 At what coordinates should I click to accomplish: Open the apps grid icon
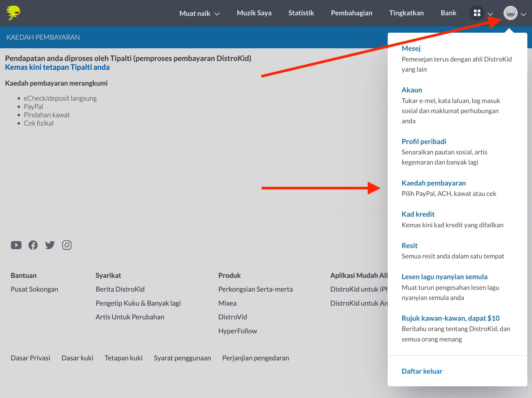tap(477, 13)
